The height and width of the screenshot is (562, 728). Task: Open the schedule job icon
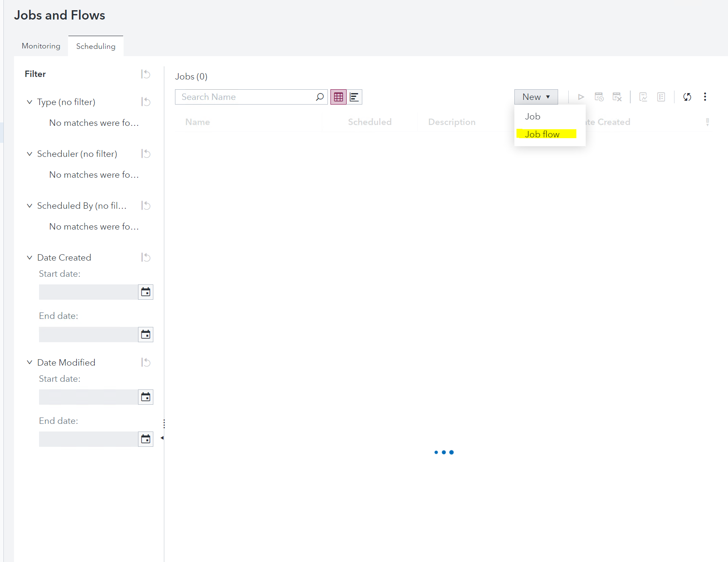tap(599, 97)
